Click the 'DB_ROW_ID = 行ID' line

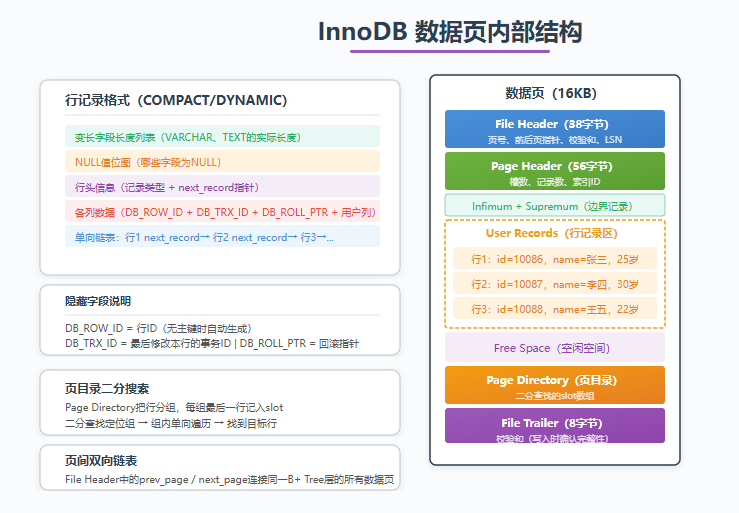[x=158, y=328]
